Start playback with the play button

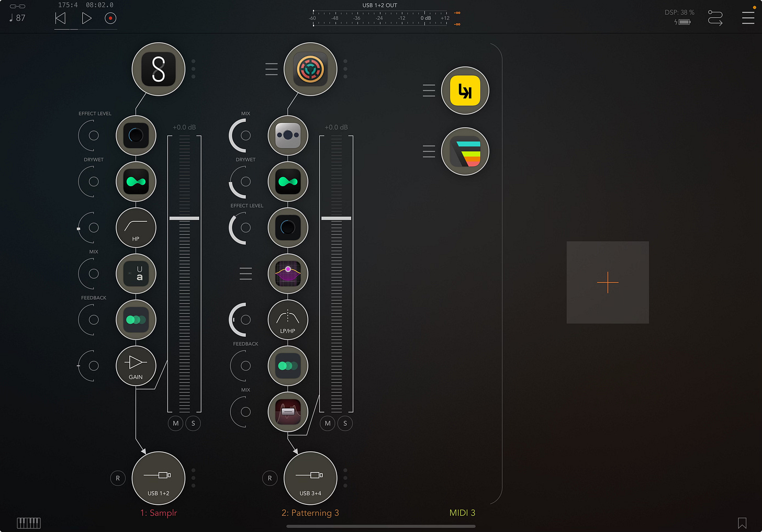[87, 18]
